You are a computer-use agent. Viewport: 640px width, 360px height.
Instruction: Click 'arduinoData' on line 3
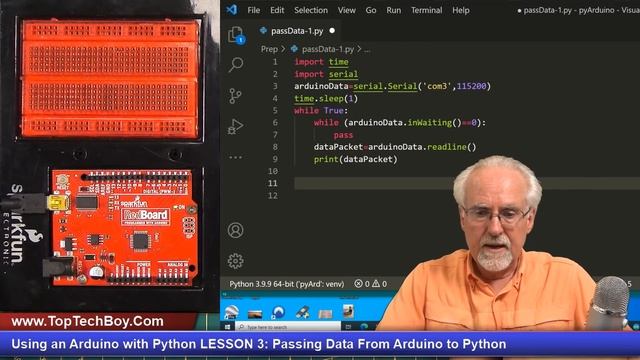pos(321,86)
